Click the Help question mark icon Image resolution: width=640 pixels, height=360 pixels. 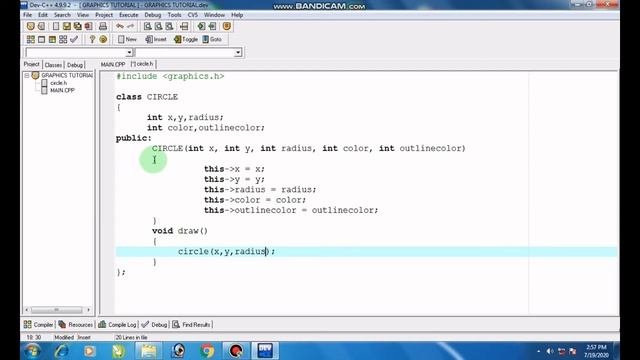pos(92,39)
